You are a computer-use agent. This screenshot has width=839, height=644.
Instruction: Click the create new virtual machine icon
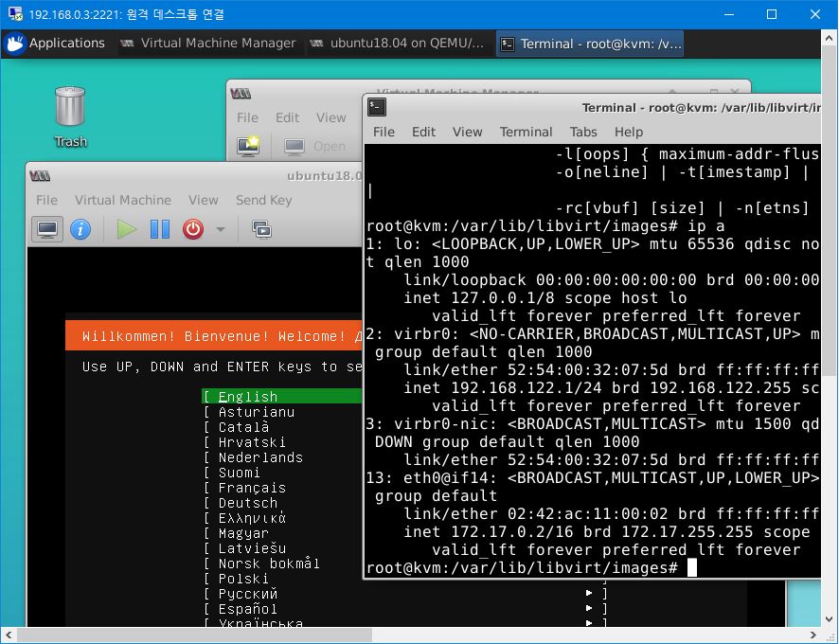point(248,146)
